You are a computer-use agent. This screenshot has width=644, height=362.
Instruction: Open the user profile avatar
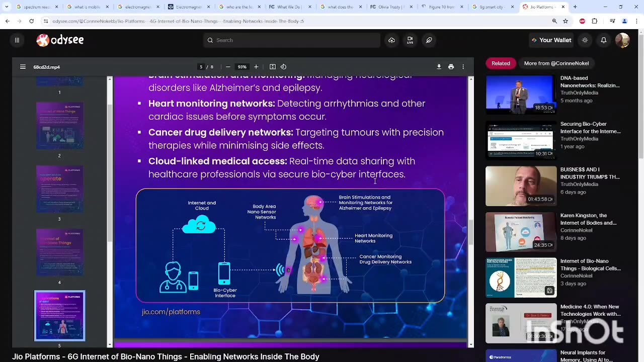pyautogui.click(x=622, y=40)
